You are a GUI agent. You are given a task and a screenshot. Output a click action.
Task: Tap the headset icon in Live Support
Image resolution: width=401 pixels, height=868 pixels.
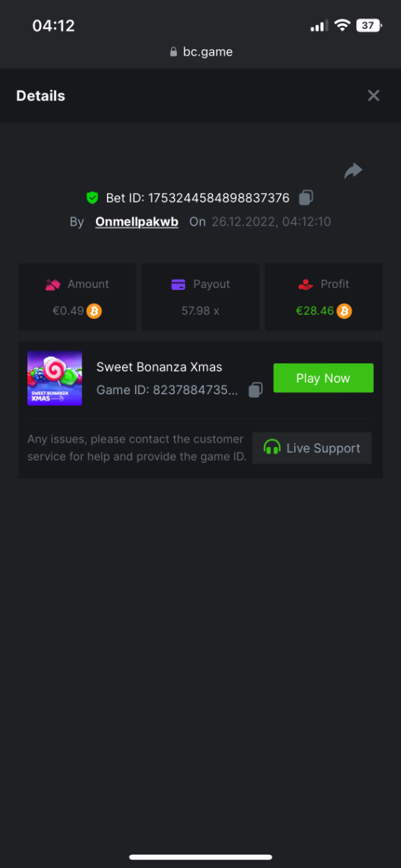(x=272, y=448)
